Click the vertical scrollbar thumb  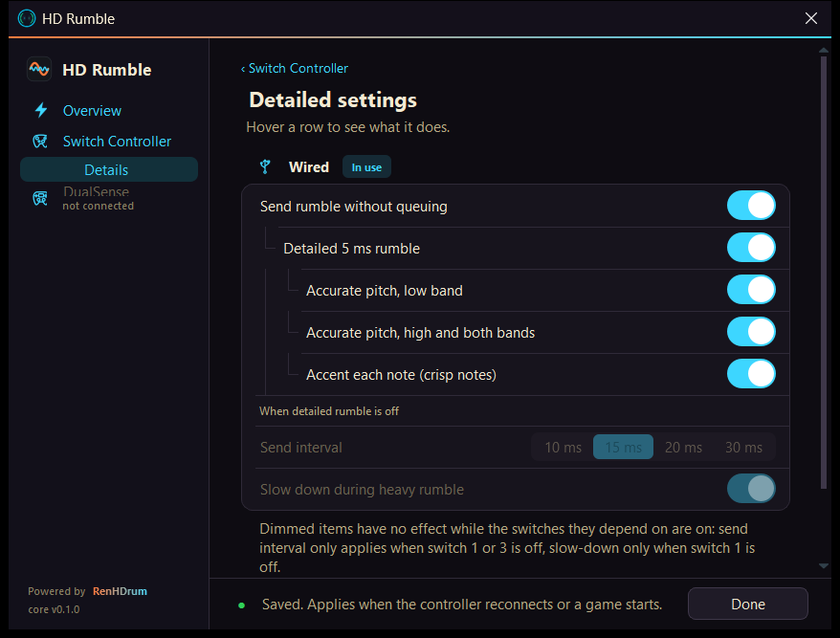(824, 272)
